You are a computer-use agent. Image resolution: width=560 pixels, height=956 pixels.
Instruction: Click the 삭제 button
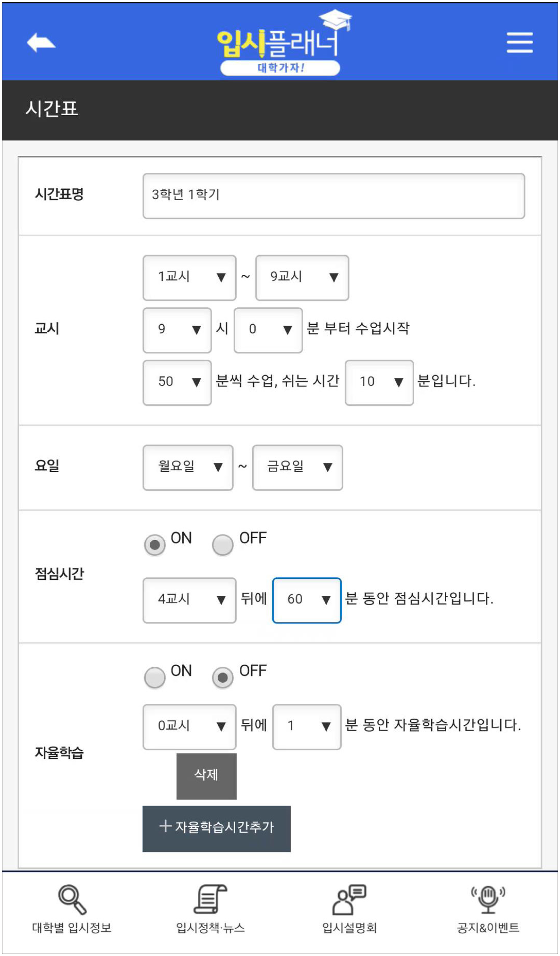coord(206,775)
